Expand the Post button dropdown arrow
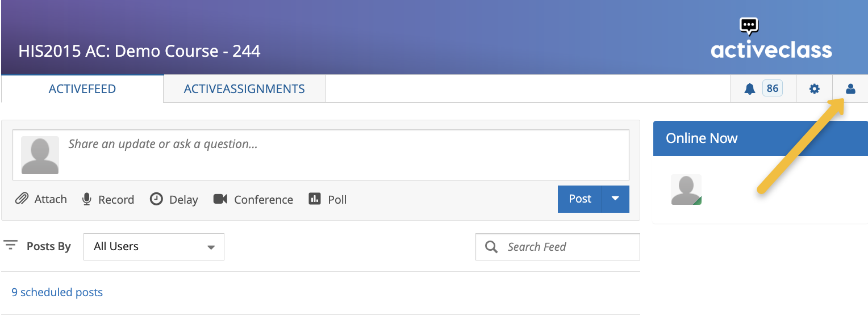This screenshot has height=320, width=868. pyautogui.click(x=615, y=199)
